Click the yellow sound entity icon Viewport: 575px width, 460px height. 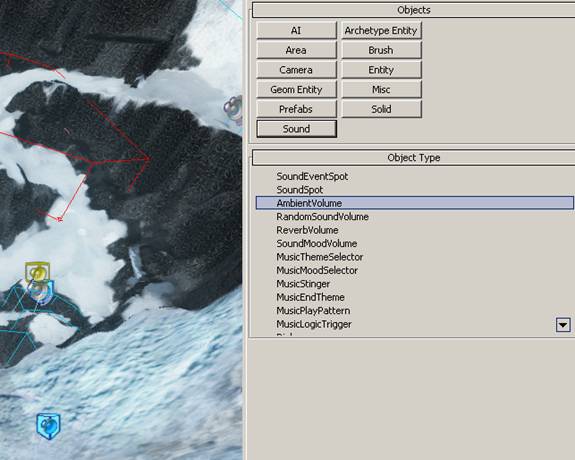[x=37, y=272]
